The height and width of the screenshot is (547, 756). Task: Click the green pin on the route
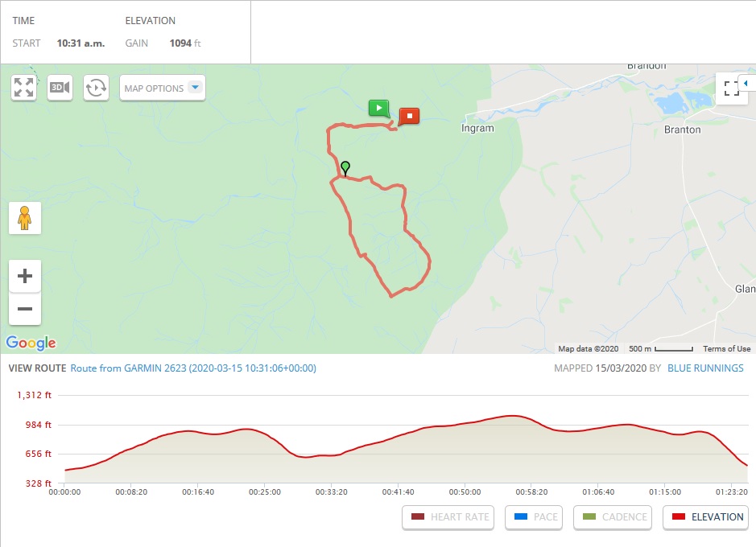pos(345,167)
